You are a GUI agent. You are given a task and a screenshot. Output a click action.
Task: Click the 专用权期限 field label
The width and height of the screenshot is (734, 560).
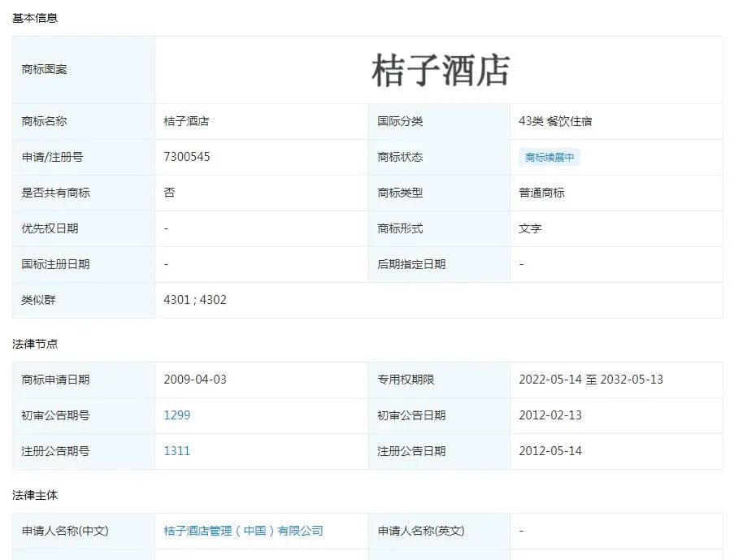tap(406, 380)
